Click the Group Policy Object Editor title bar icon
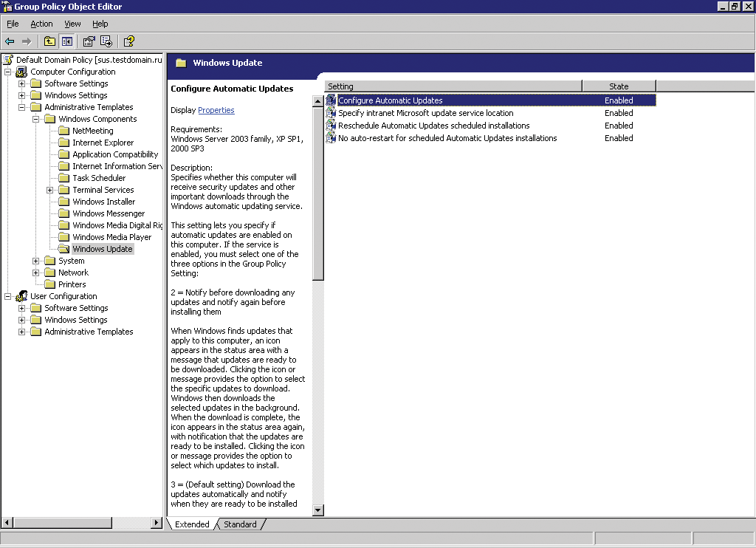The width and height of the screenshot is (756, 548). click(7, 6)
